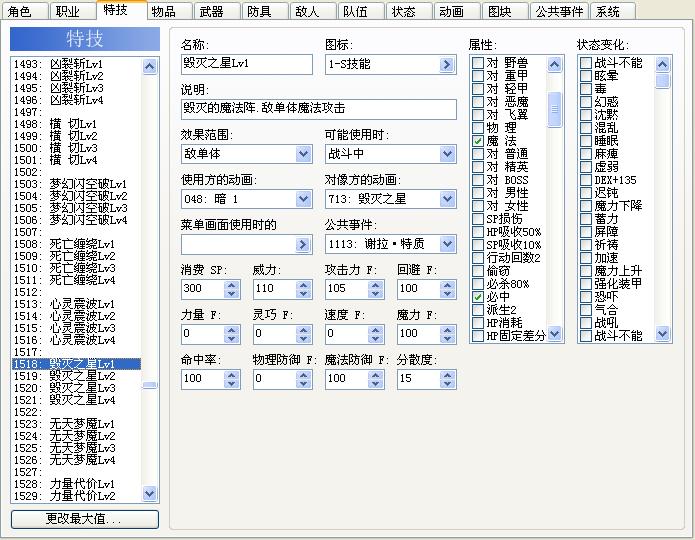Decrease the 速度 F spinner value
The image size is (695, 540).
pyautogui.click(x=375, y=339)
